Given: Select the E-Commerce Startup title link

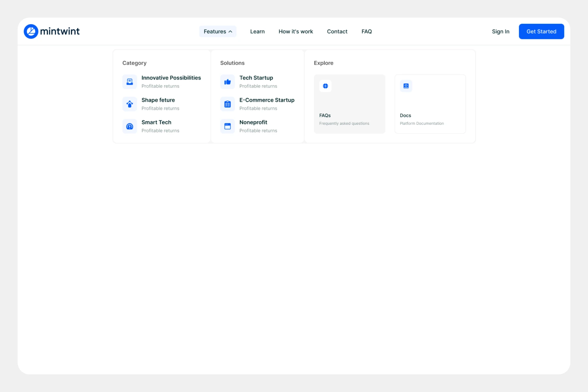Looking at the screenshot, I should pos(267,100).
